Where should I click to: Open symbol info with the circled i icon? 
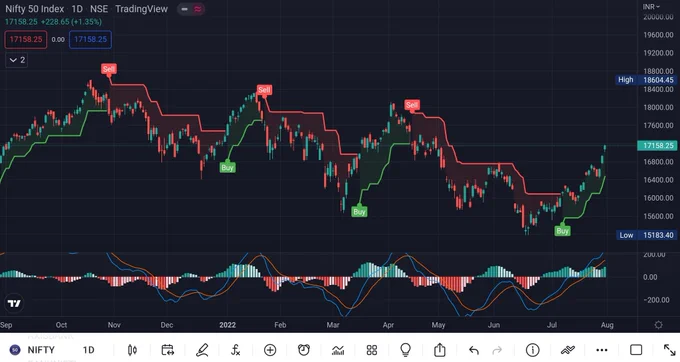(533, 350)
